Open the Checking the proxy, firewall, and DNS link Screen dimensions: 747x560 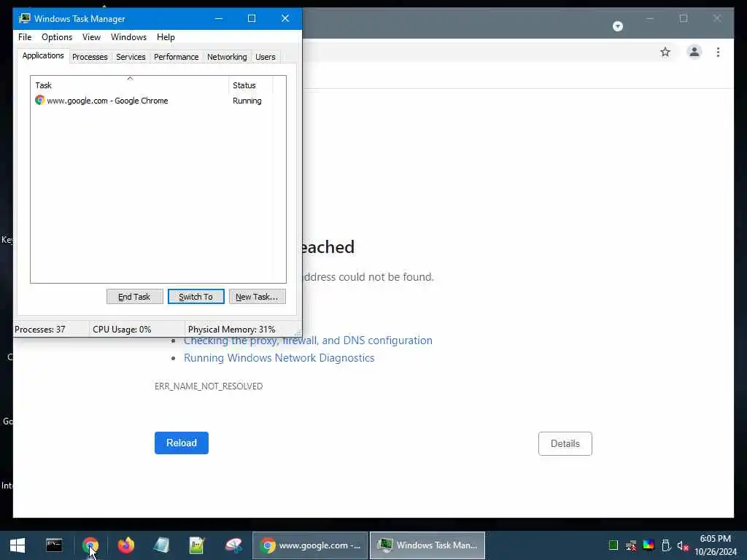click(x=308, y=340)
